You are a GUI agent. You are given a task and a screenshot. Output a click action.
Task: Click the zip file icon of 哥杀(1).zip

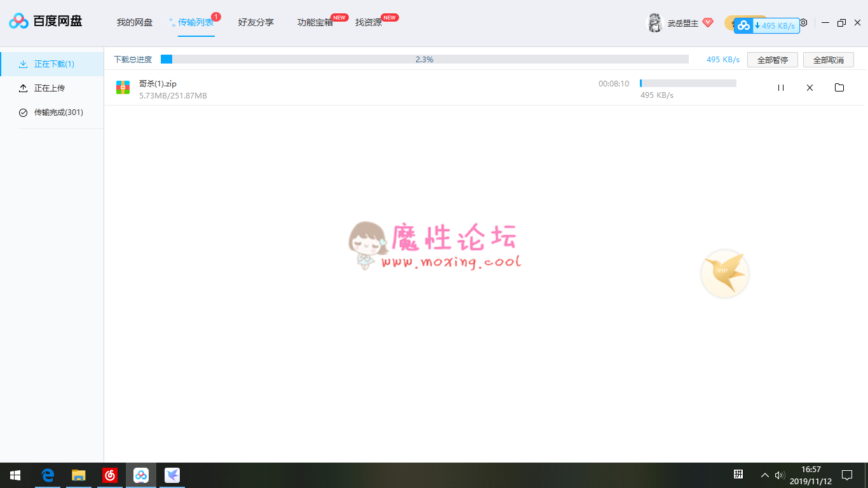pyautogui.click(x=123, y=88)
